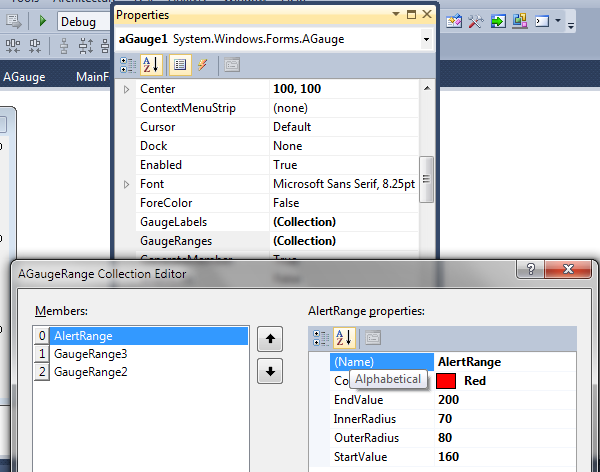Click the Property Pages icon in Properties
The image size is (600, 472).
pyautogui.click(x=232, y=65)
